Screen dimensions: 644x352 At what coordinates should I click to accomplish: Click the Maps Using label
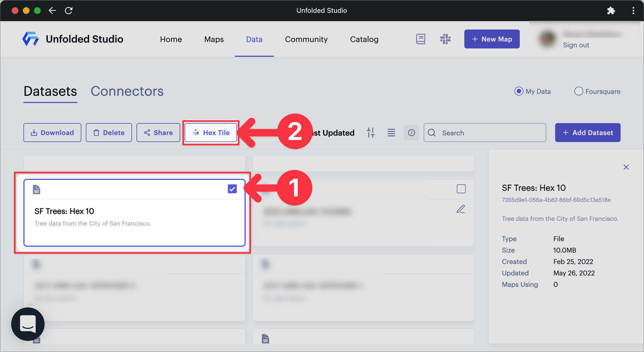(x=520, y=284)
